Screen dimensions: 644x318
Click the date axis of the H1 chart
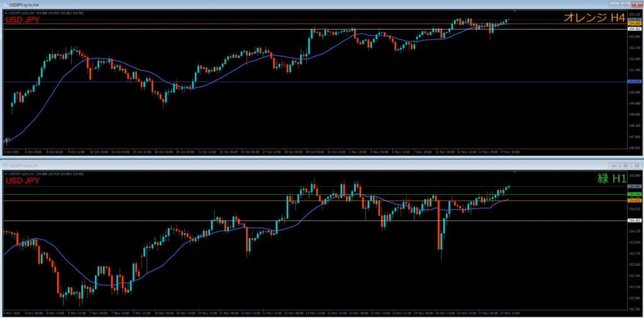click(x=252, y=313)
